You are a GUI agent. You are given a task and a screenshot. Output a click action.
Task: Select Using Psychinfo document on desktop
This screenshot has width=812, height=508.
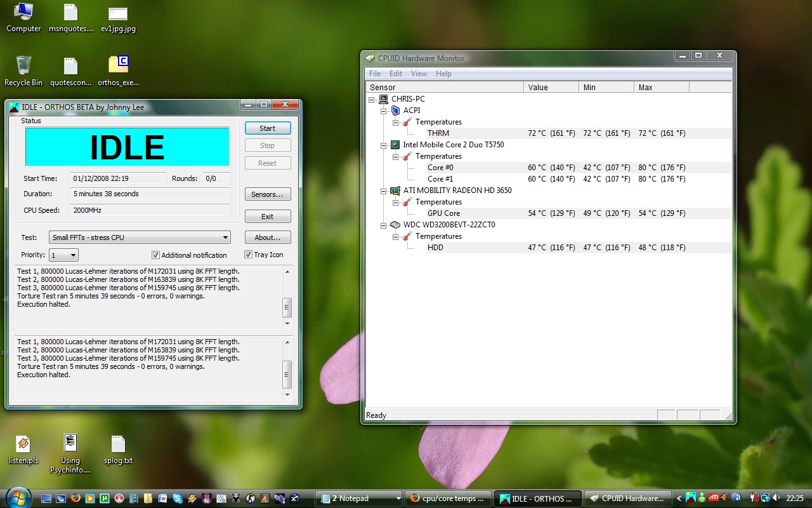(70, 454)
